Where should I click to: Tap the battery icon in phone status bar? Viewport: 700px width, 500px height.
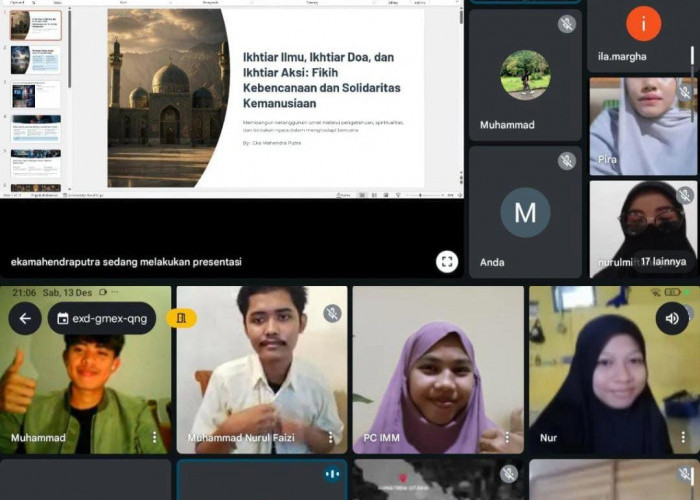point(671,292)
